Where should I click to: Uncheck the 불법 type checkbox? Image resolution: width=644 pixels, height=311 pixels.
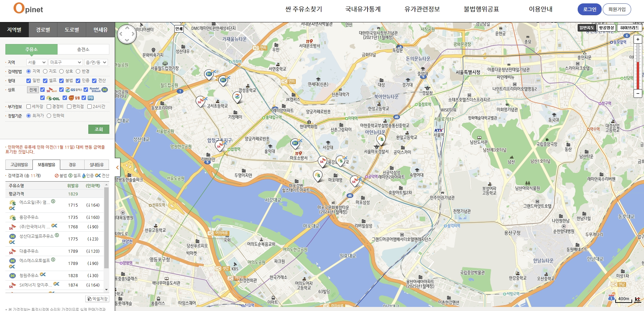point(61,81)
